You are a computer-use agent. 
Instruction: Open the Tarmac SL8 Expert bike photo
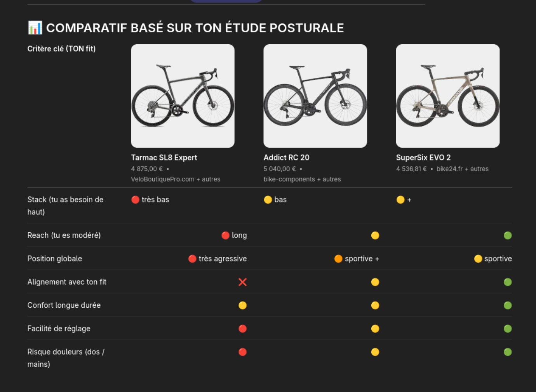tap(183, 96)
